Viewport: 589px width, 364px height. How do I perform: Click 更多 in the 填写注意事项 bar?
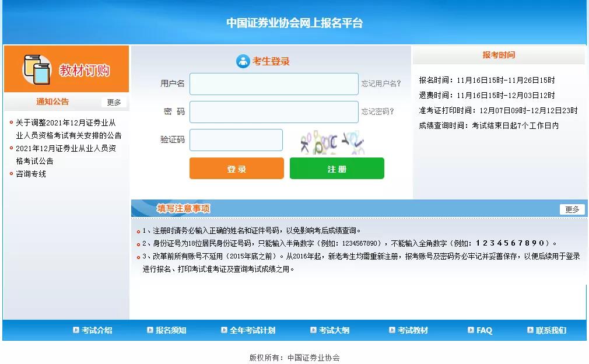pyautogui.click(x=572, y=209)
